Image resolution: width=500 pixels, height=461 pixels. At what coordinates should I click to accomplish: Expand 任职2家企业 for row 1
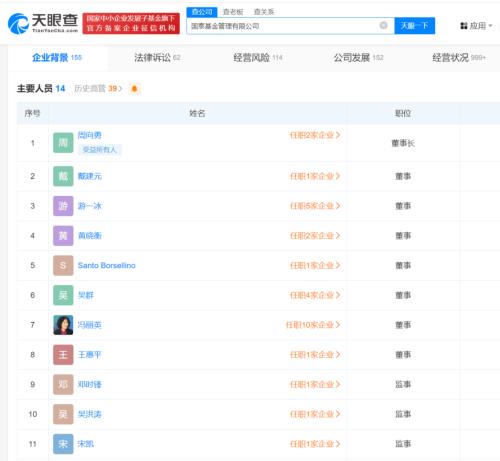point(315,135)
